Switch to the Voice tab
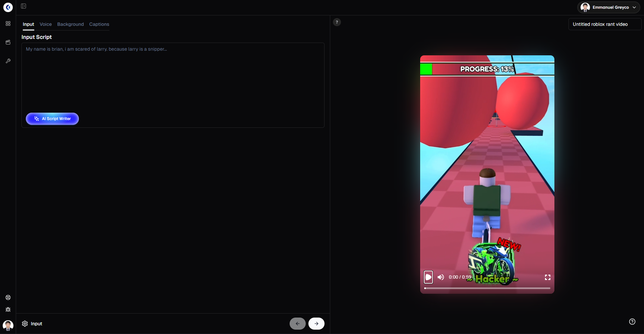The height and width of the screenshot is (334, 644). coord(46,24)
